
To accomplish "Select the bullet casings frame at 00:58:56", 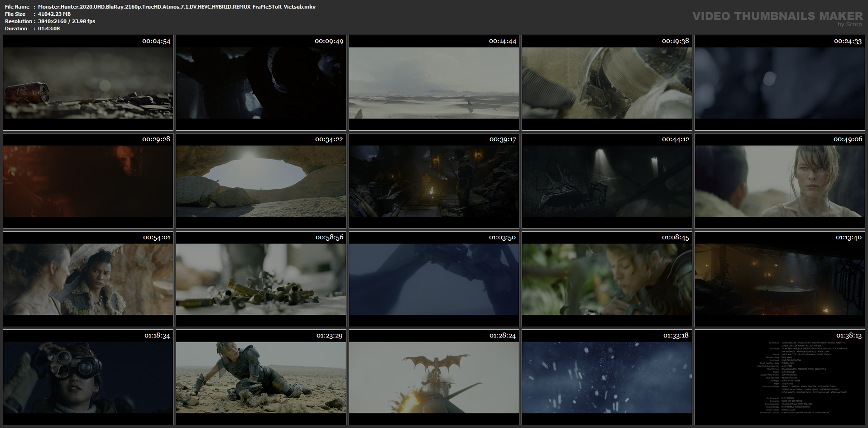I will pos(261,279).
